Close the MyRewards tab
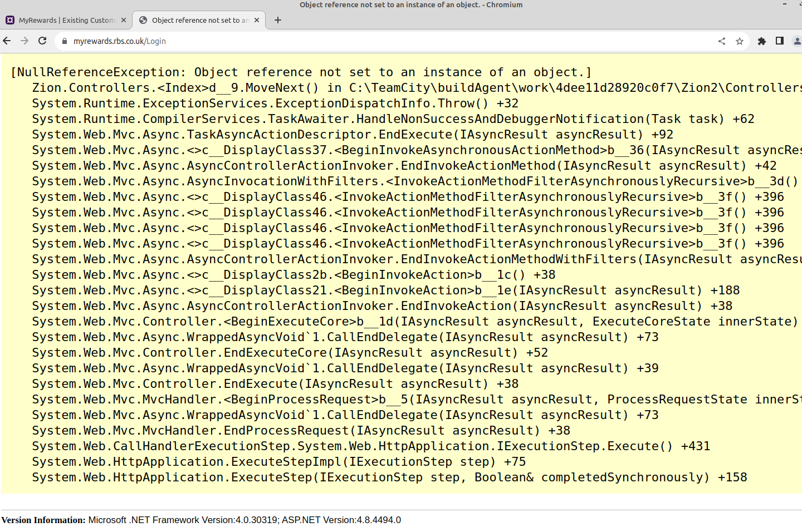 coord(124,20)
